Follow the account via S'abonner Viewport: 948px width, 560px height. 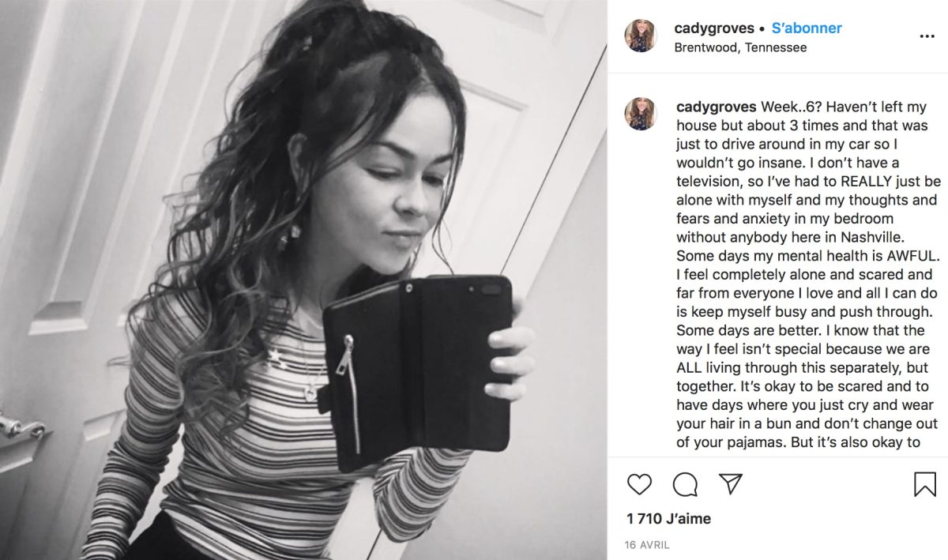point(807,28)
